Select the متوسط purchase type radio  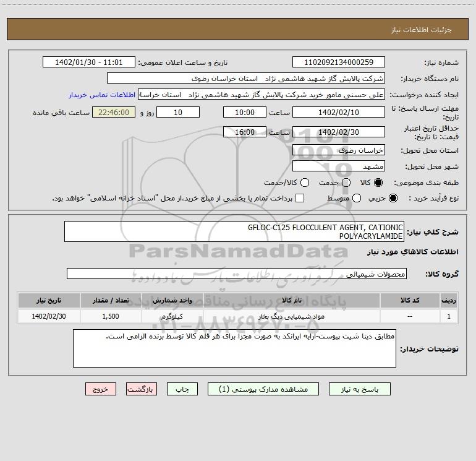pos(357,198)
